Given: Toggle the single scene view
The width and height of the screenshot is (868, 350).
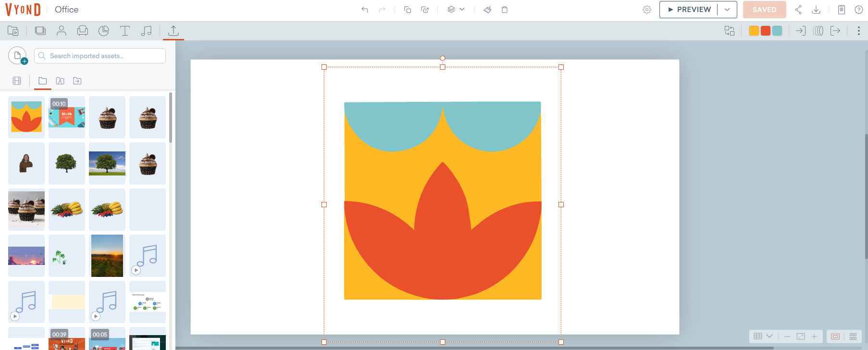Looking at the screenshot, I should click(835, 336).
